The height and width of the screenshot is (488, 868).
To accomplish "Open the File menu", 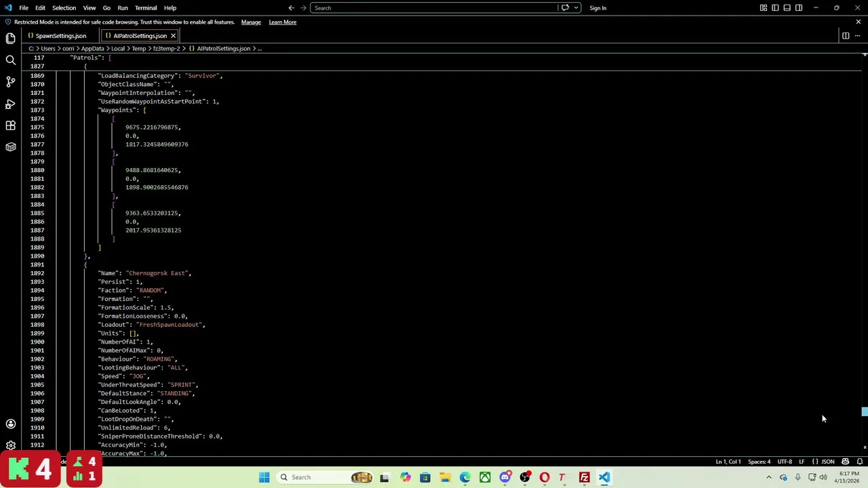I will pyautogui.click(x=24, y=8).
